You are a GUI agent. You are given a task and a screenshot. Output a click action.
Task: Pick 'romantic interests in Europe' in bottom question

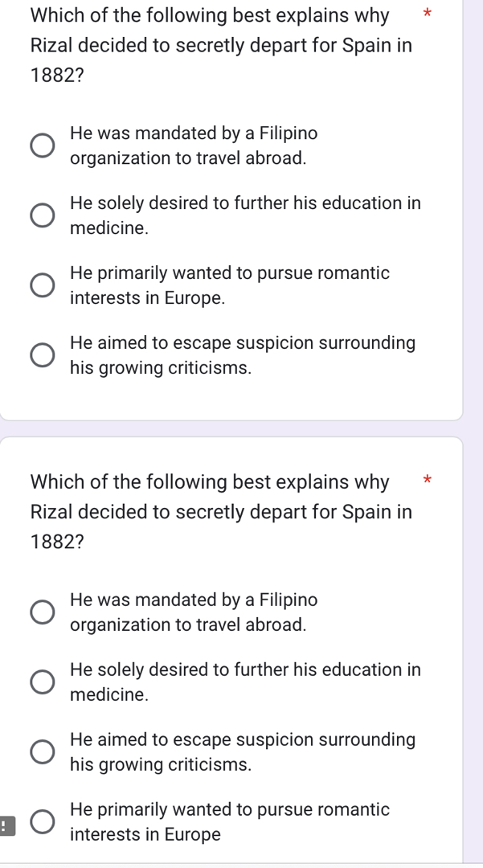[41, 821]
